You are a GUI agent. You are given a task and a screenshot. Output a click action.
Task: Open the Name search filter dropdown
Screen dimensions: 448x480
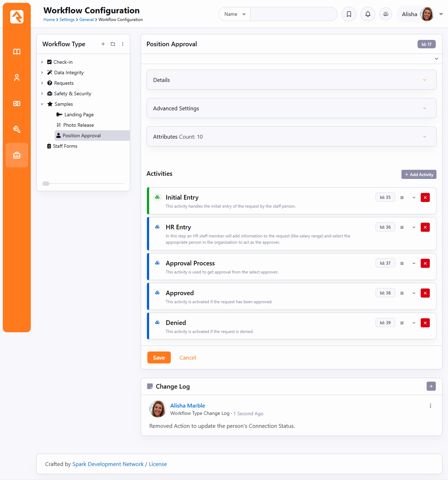pyautogui.click(x=234, y=14)
